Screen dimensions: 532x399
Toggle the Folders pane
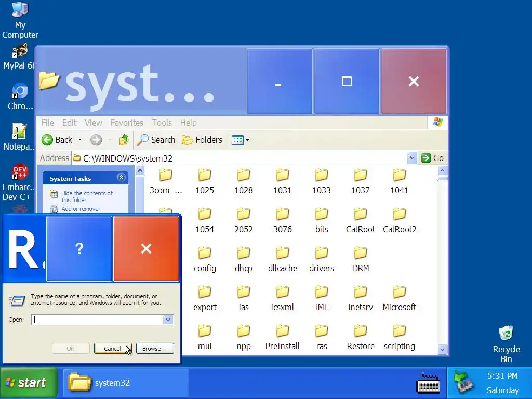click(x=202, y=140)
